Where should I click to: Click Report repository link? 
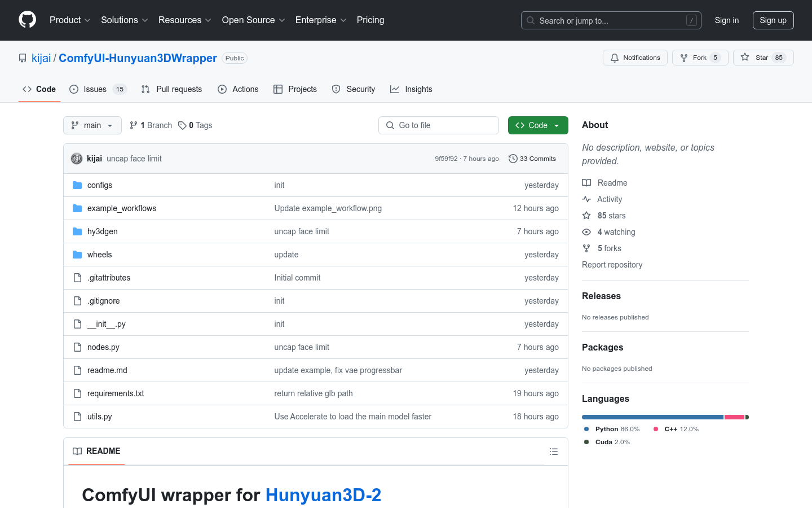pos(612,265)
